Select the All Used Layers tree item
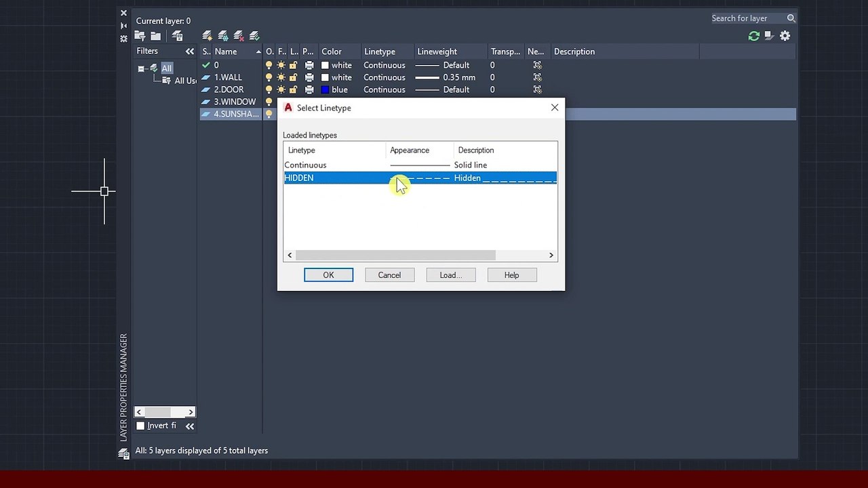 point(185,81)
